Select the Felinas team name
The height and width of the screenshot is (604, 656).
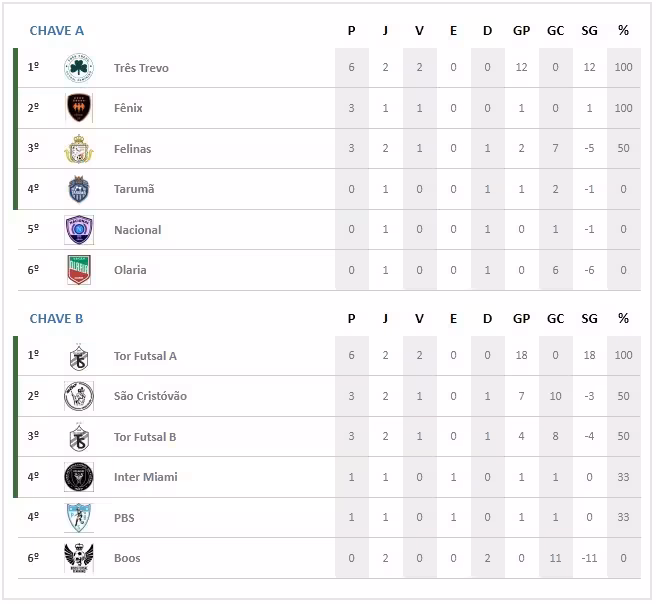point(133,149)
